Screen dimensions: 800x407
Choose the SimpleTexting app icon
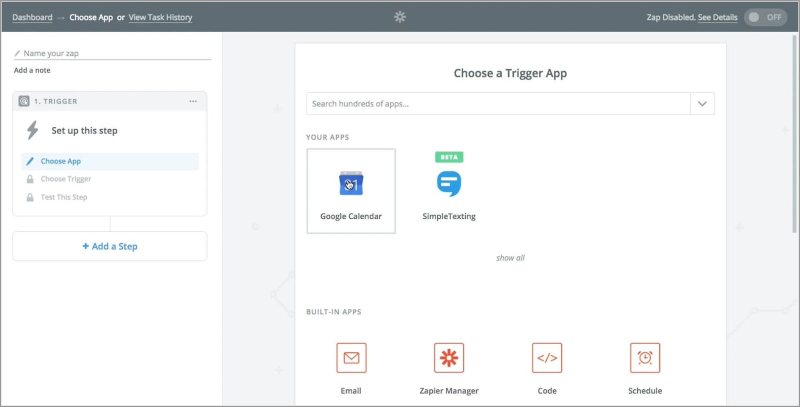click(449, 184)
